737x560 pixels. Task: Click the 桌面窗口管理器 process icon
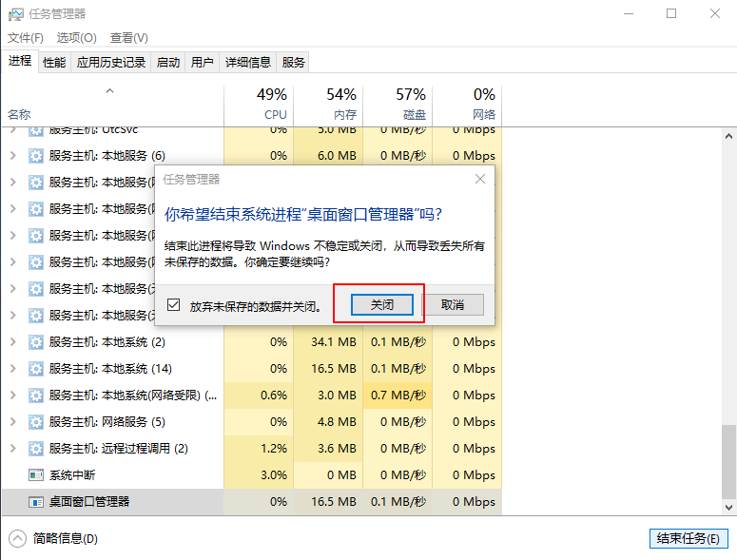click(36, 501)
